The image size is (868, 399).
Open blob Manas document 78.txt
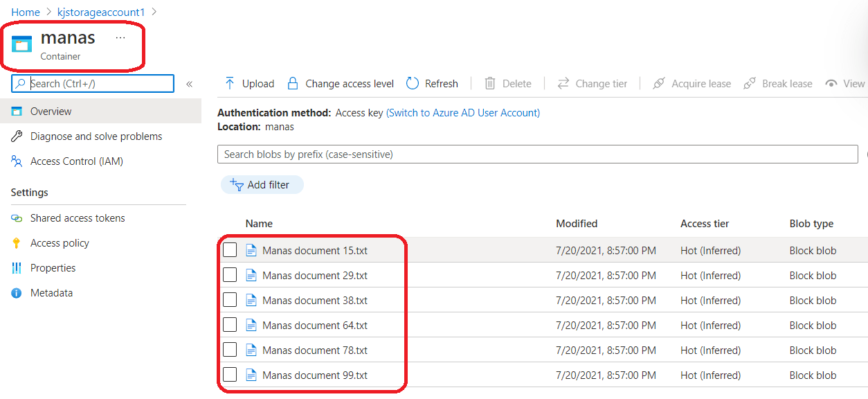pos(315,350)
